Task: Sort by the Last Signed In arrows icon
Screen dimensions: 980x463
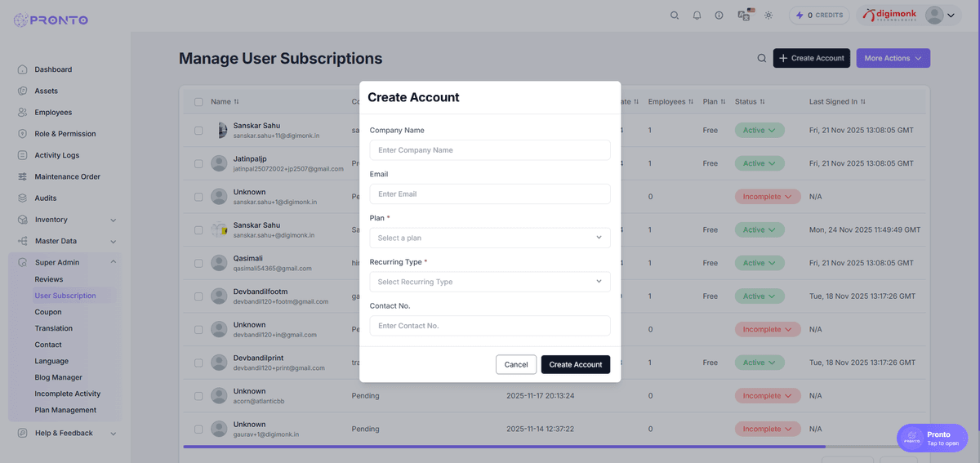Action: point(862,102)
